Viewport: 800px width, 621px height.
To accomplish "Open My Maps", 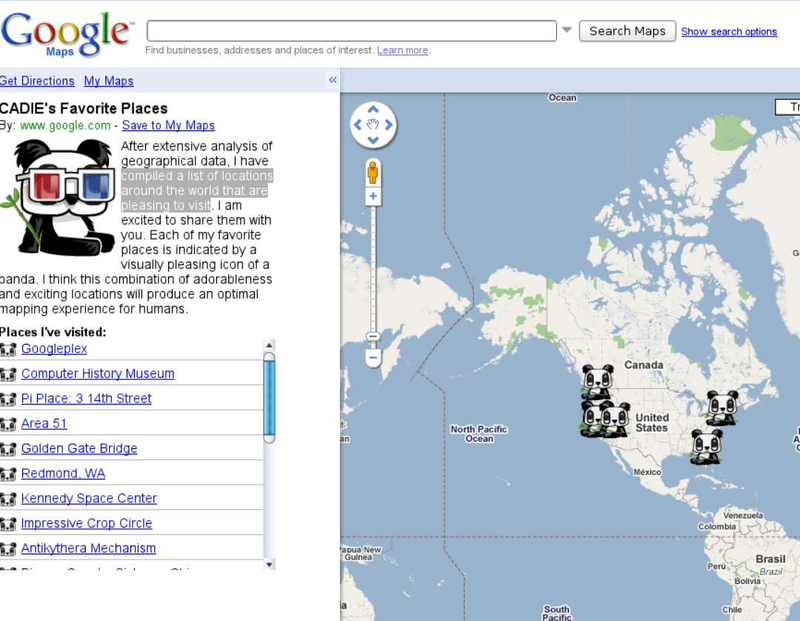I will [x=109, y=81].
